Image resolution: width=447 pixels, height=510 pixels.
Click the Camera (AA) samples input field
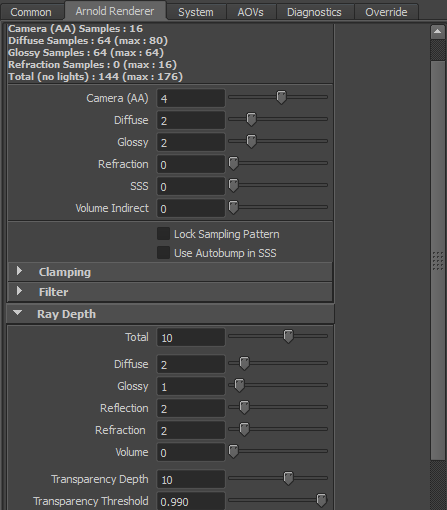(x=191, y=98)
